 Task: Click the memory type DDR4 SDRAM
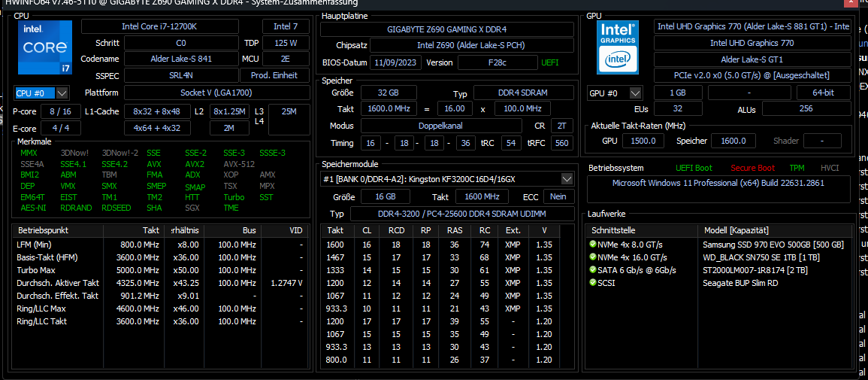523,93
